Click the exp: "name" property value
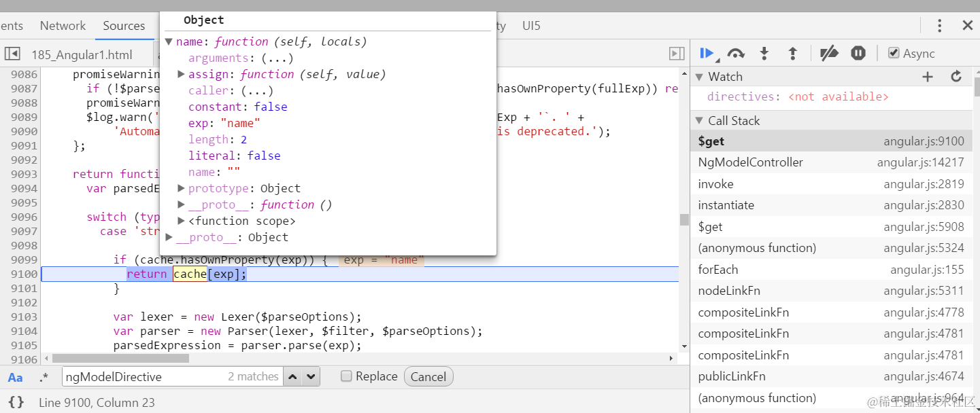 (x=240, y=124)
